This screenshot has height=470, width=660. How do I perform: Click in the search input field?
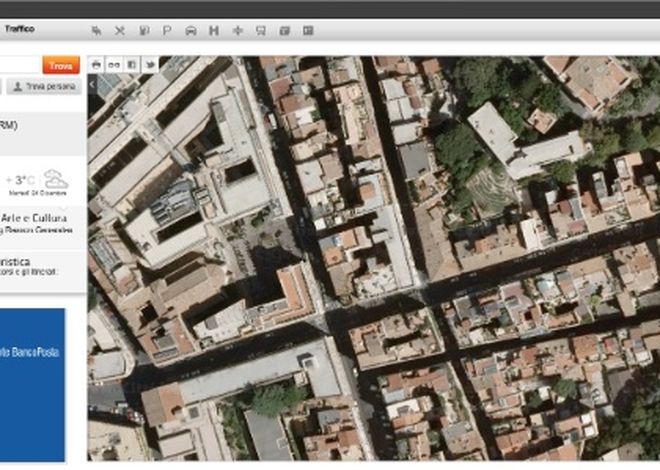tap(20, 65)
